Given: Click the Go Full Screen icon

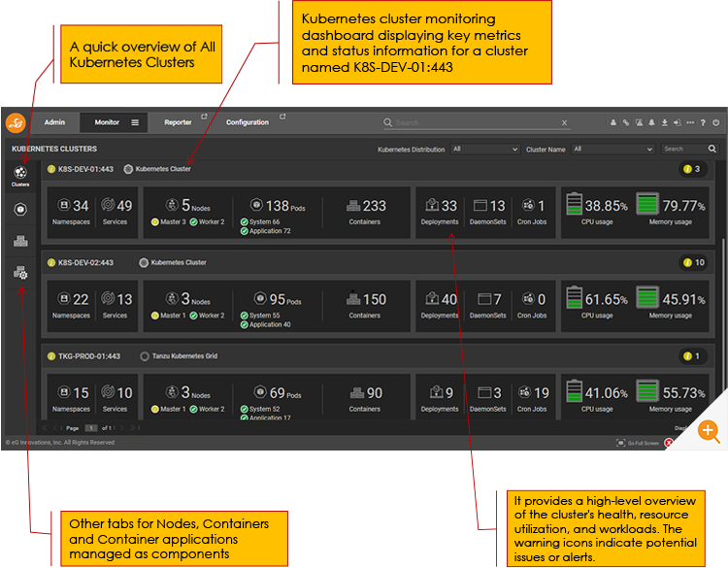Looking at the screenshot, I should pos(621,443).
